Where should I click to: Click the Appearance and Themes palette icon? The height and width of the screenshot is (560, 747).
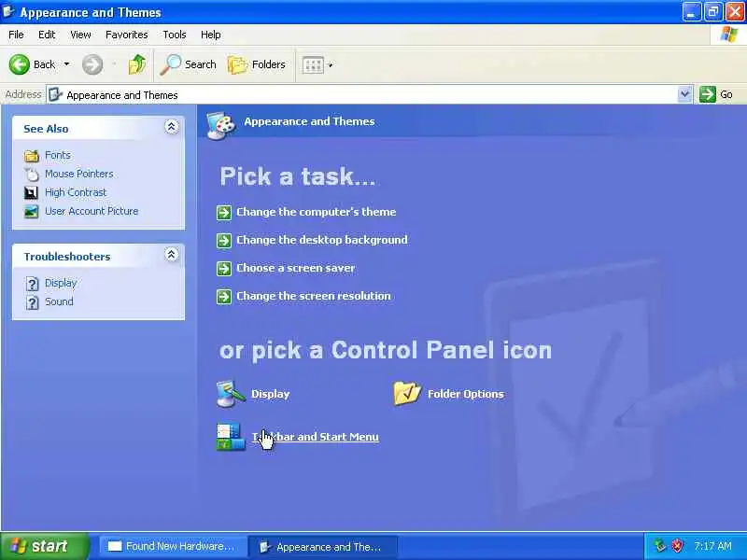(221, 125)
